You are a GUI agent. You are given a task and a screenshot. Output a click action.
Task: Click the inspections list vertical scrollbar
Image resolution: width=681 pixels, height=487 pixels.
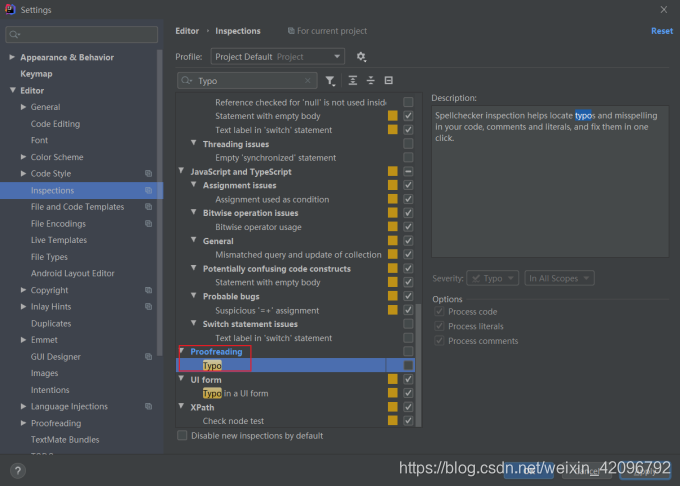(x=418, y=365)
